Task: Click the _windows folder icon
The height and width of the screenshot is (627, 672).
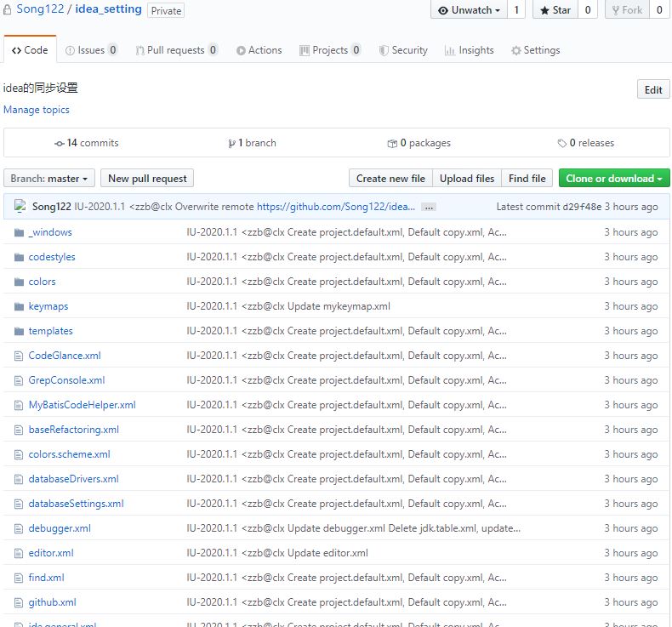Action: [x=20, y=232]
